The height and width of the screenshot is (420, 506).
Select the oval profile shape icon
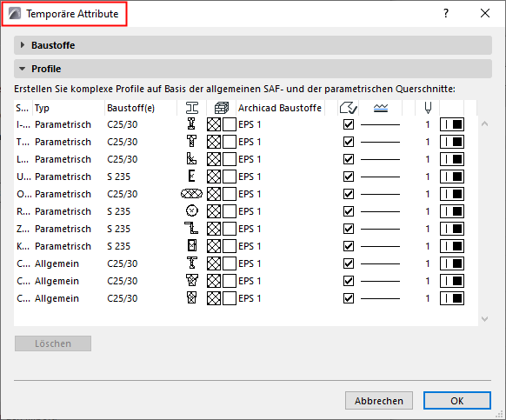(x=191, y=194)
